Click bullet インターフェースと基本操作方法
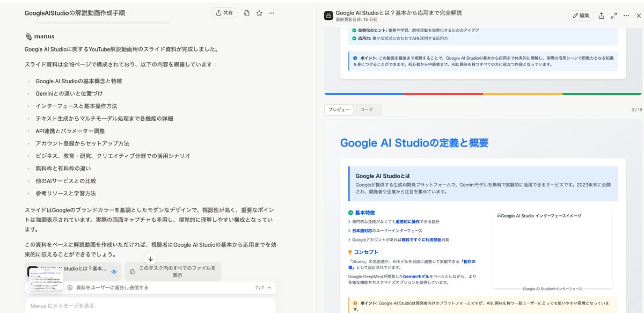This screenshot has width=644, height=313. click(76, 106)
